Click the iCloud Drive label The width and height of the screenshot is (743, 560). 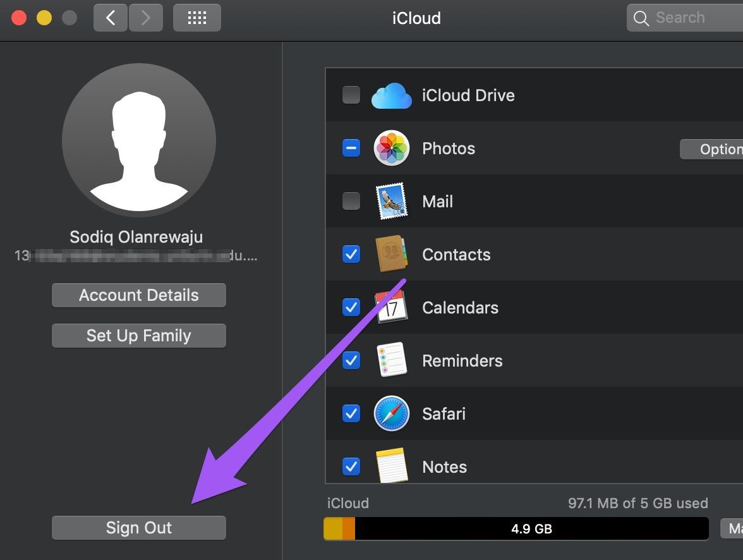468,95
